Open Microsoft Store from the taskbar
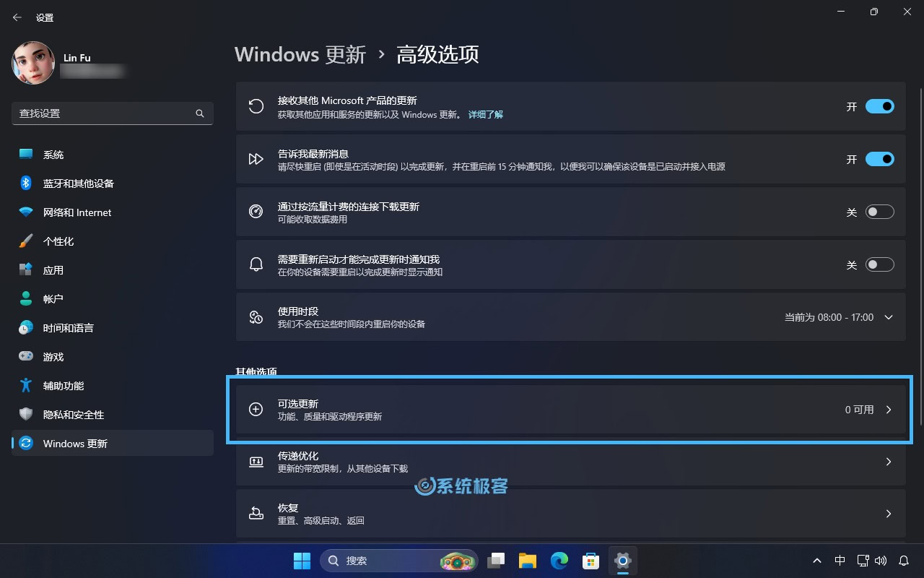 pyautogui.click(x=591, y=561)
